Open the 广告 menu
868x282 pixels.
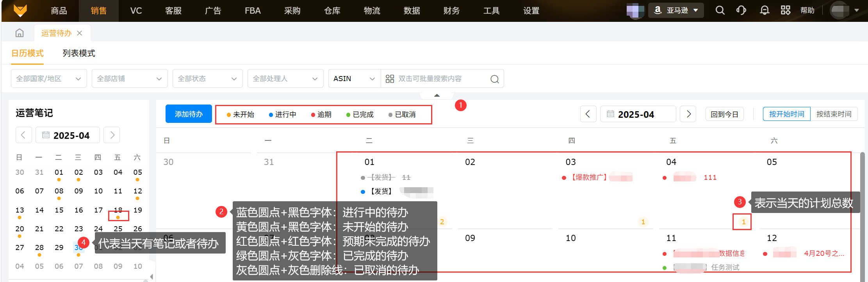click(x=213, y=11)
